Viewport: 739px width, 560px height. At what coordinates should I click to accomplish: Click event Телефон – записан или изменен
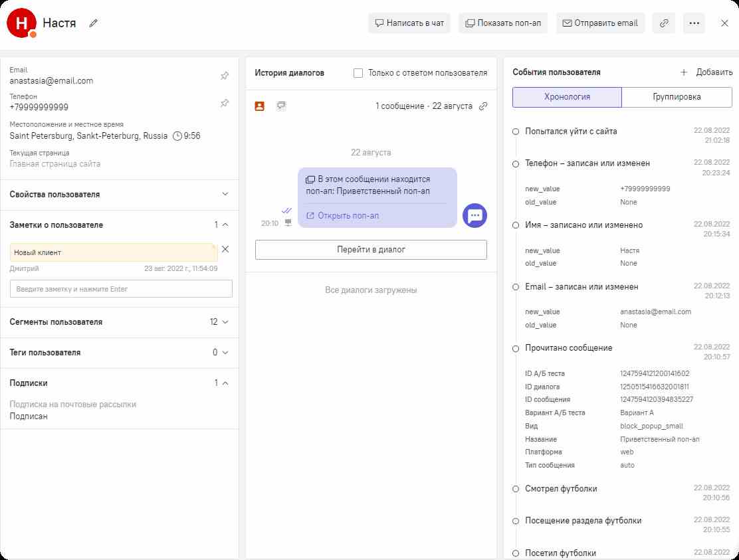pyautogui.click(x=587, y=163)
